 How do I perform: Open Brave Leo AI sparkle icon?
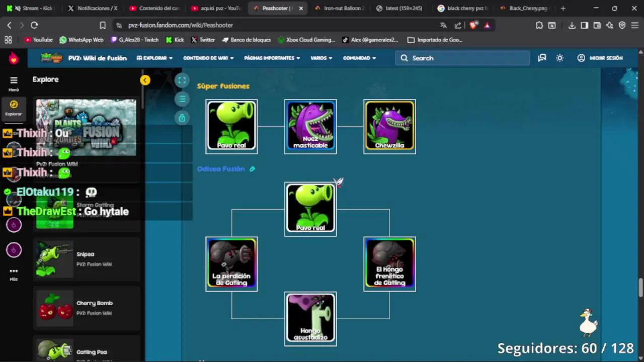pyautogui.click(x=609, y=25)
